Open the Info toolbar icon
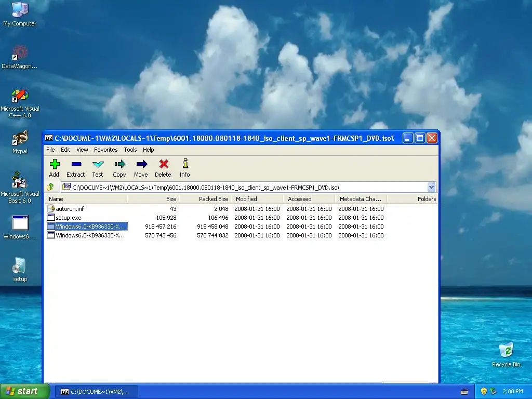Viewport: 532px width, 399px height. point(185,164)
